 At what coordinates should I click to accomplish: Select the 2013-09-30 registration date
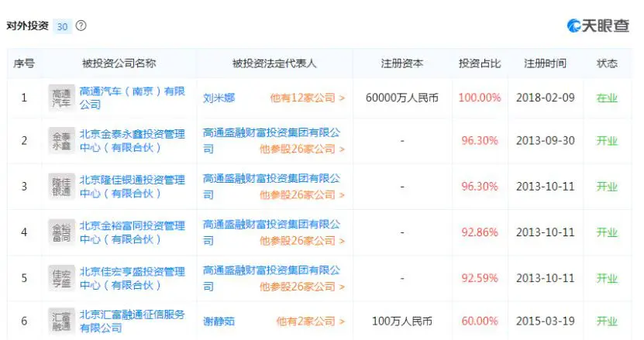546,141
